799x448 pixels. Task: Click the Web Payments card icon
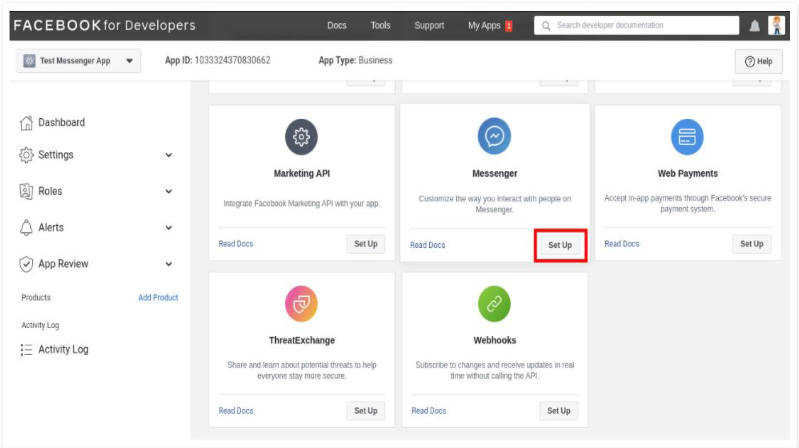click(687, 137)
